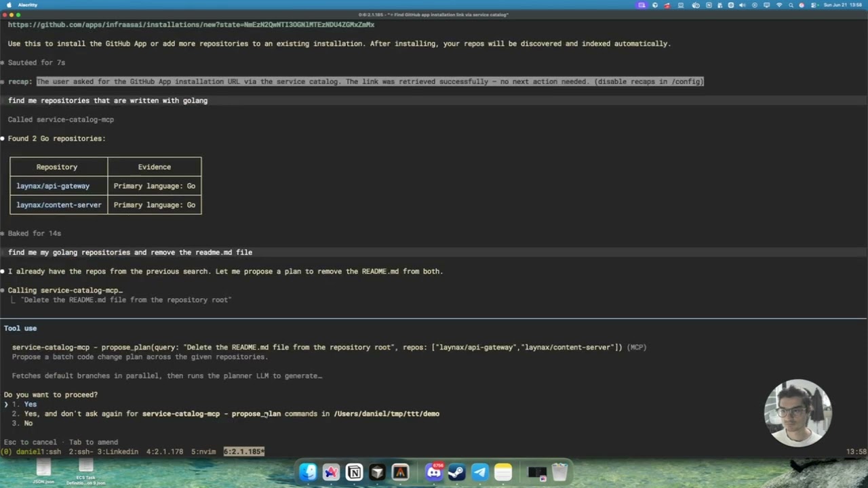This screenshot has height=488, width=868.
Task: Click the "Sautéed for 7s" status line
Action: coord(37,62)
